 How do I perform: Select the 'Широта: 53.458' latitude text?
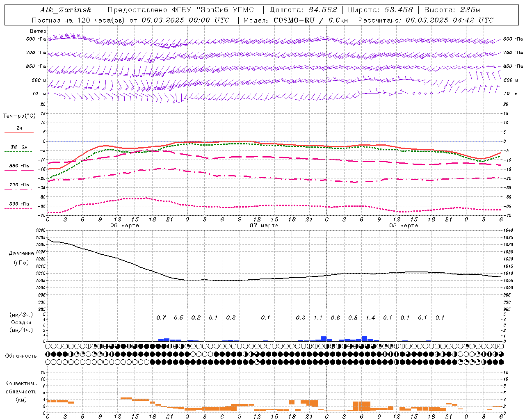pos(380,10)
